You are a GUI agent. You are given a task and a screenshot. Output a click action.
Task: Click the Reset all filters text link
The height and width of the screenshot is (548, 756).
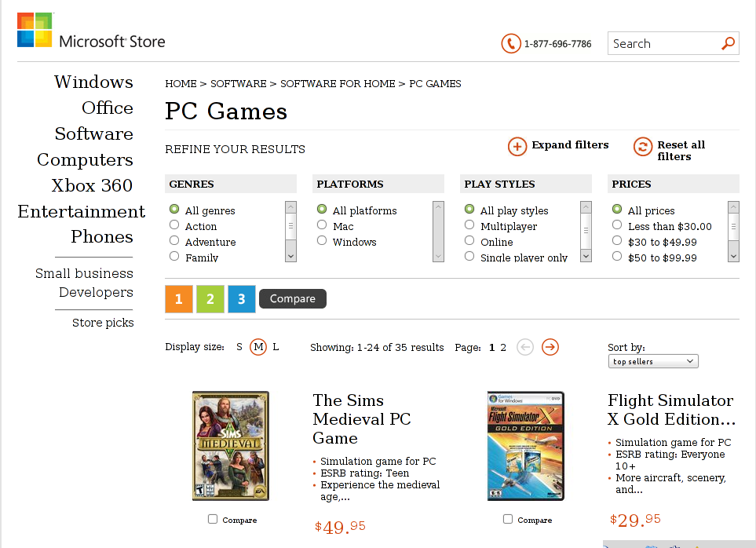[x=681, y=151]
